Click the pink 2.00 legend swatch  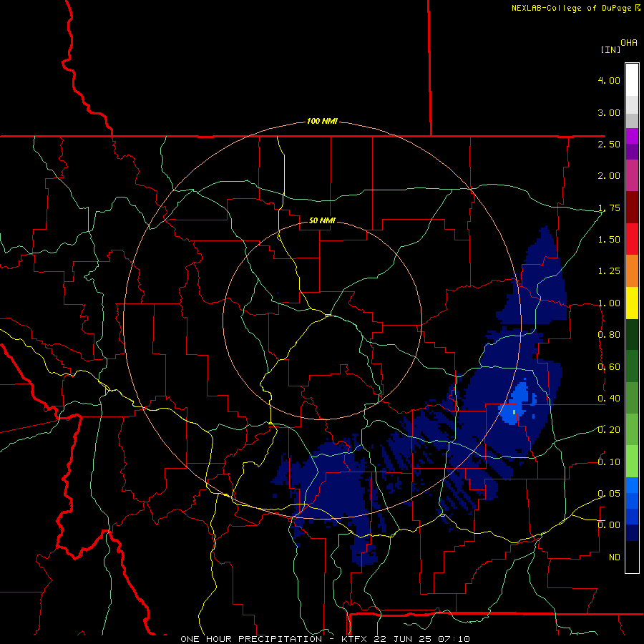click(x=632, y=175)
